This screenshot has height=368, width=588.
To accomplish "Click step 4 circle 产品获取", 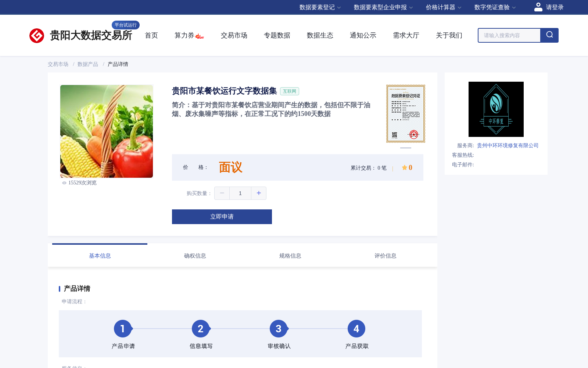I will coord(356,329).
